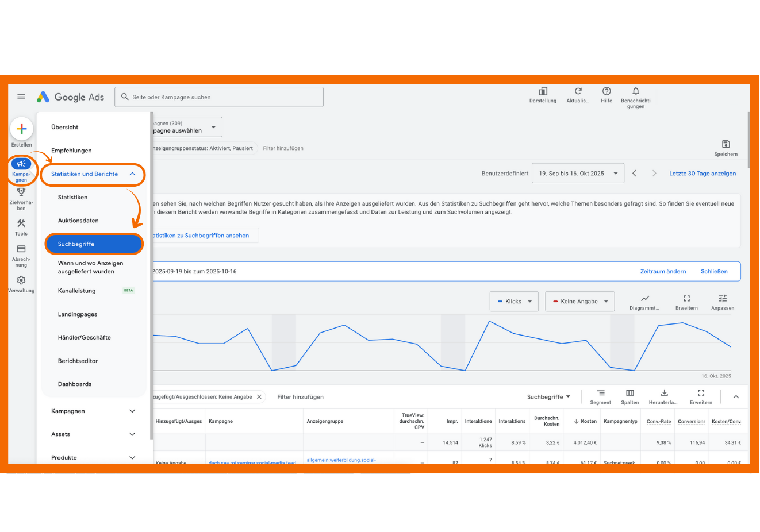Collapse Statistiken und Berichte section
760x532 pixels.
132,174
